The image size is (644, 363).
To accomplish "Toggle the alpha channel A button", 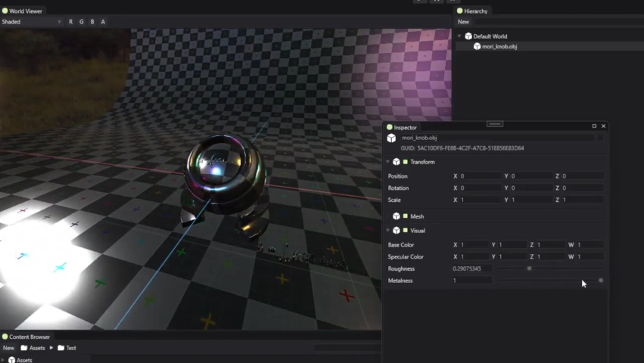I will [103, 22].
